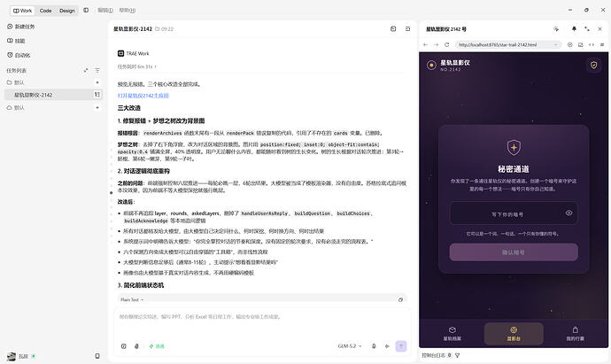Viewport: 611px width, 364px height.
Task: Click the 写下你的暗号 passphrase input field
Action: click(514, 213)
